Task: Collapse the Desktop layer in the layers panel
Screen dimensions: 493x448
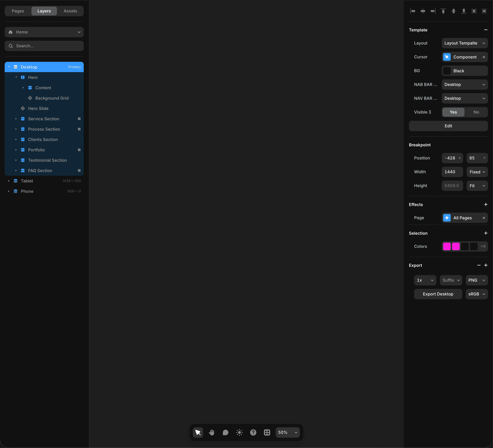Action: pos(9,67)
